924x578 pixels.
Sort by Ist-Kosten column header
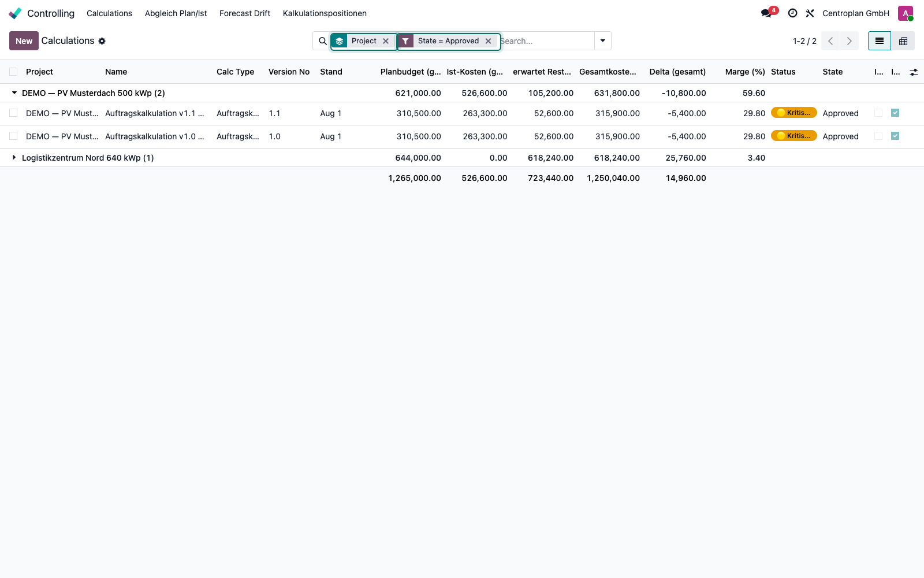[x=475, y=72]
